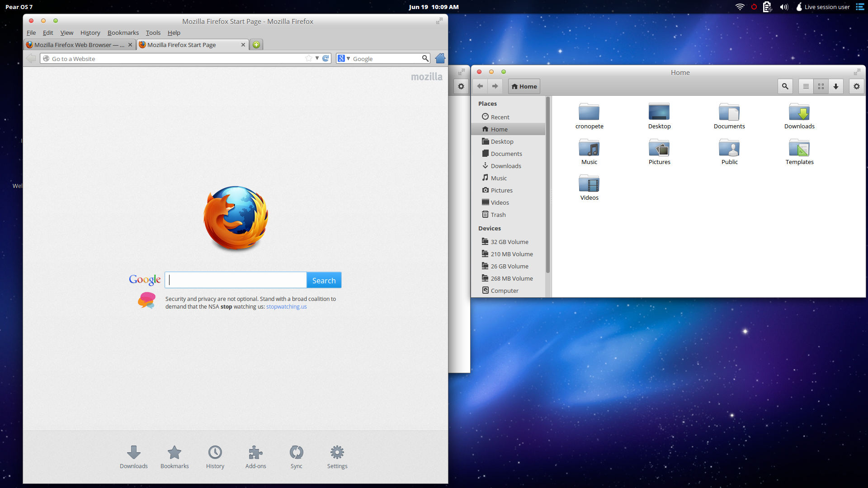Follow the stopwatching.us link
This screenshot has width=868, height=488.
click(x=287, y=306)
